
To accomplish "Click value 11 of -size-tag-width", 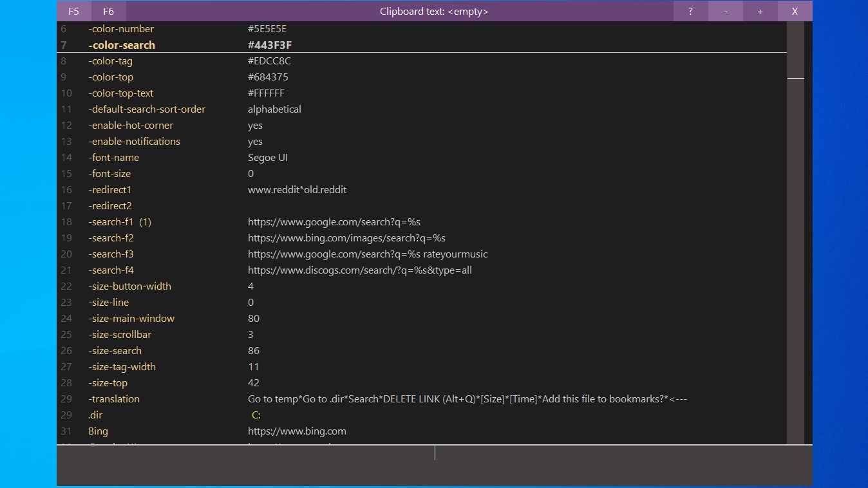I will click(x=254, y=367).
